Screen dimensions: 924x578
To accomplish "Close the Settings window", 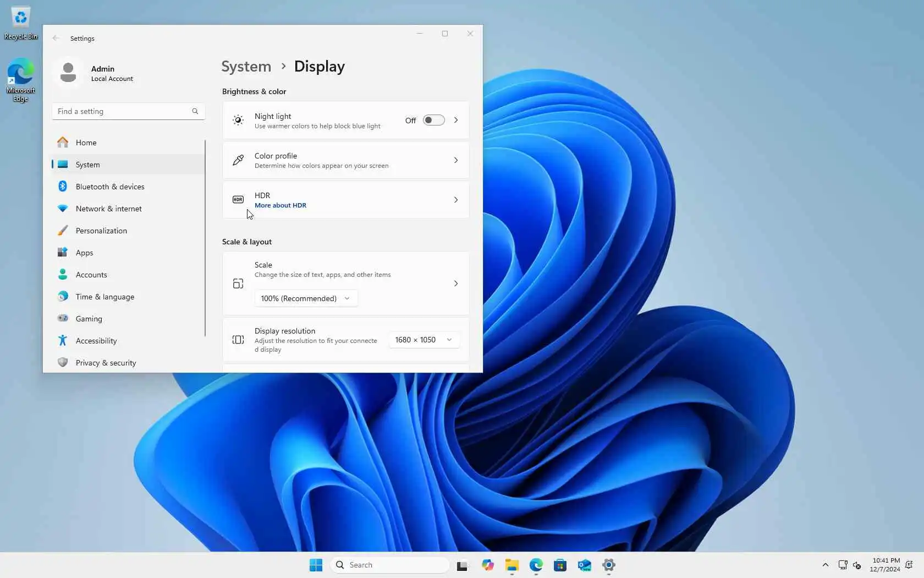I will coord(470,34).
